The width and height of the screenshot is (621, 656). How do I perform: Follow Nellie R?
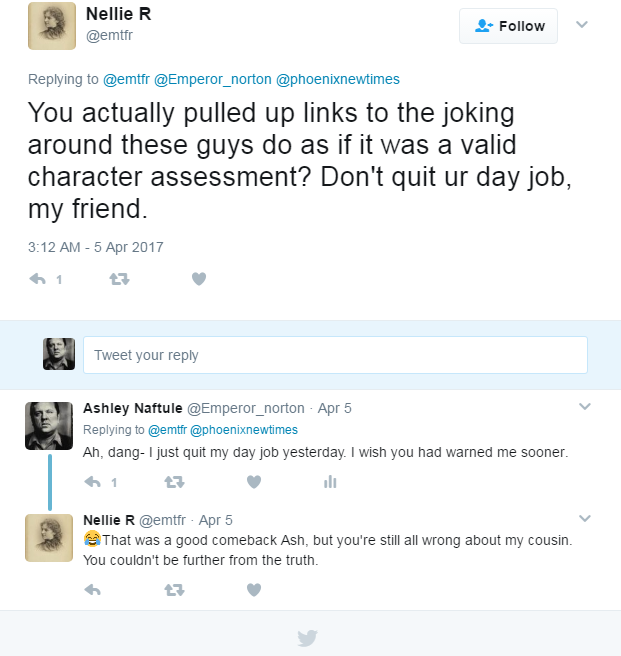click(508, 26)
